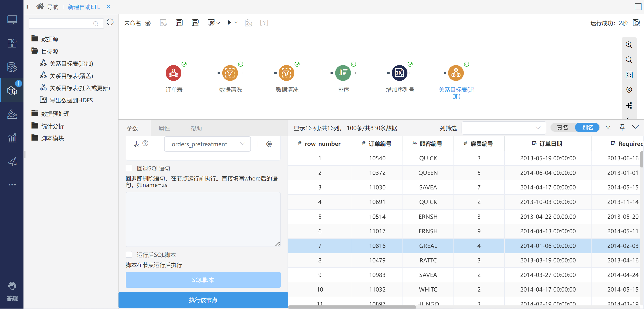The height and width of the screenshot is (309, 644).
Task: Pin the data preview panel
Action: (x=622, y=127)
